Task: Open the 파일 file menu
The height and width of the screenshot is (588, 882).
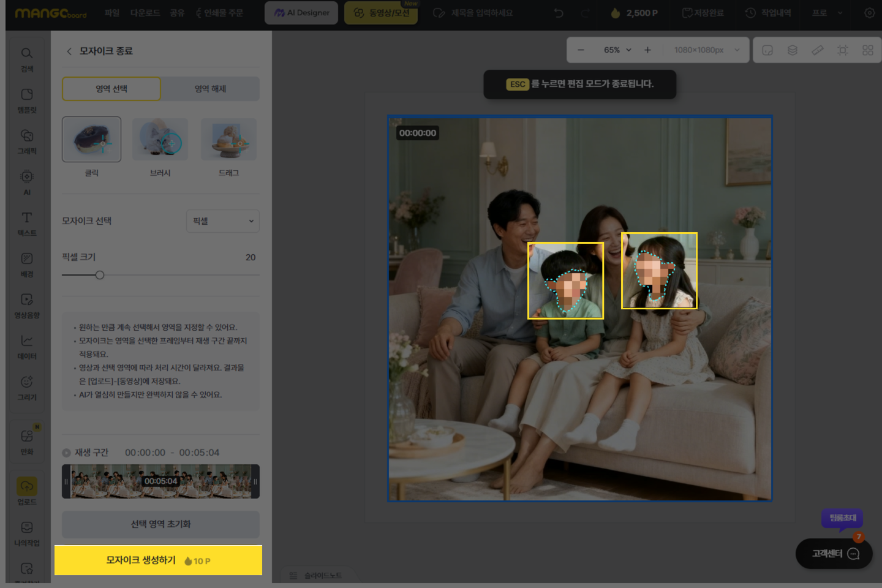Action: (112, 13)
